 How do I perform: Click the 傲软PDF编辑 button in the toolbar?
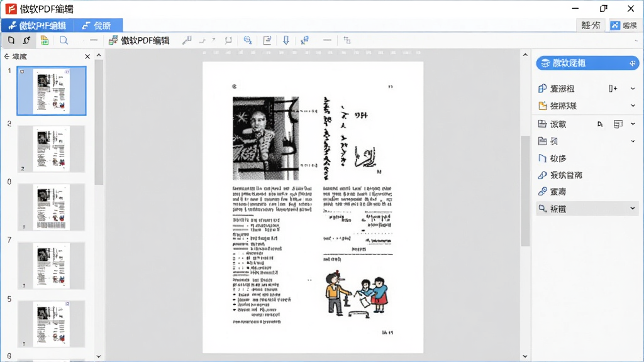[139, 40]
